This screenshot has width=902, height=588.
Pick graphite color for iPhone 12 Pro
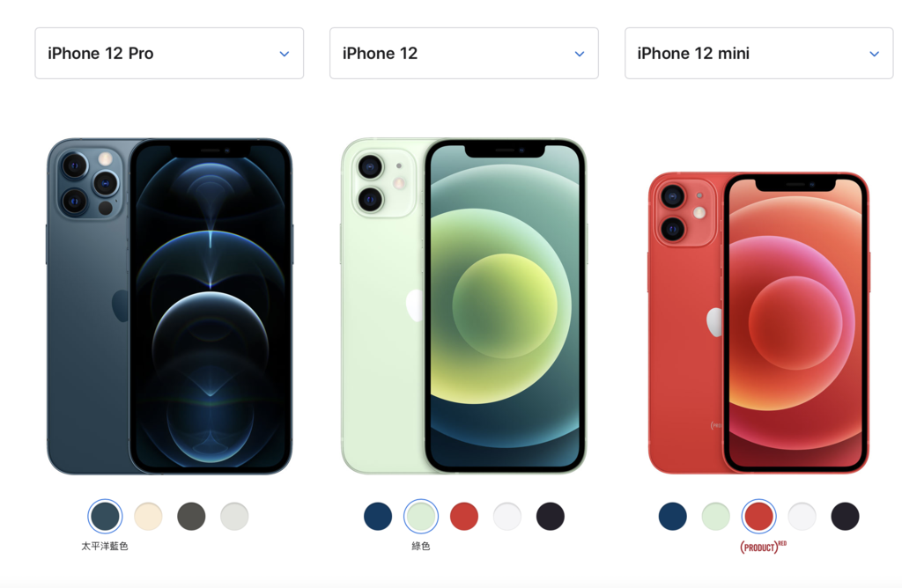pyautogui.click(x=191, y=516)
